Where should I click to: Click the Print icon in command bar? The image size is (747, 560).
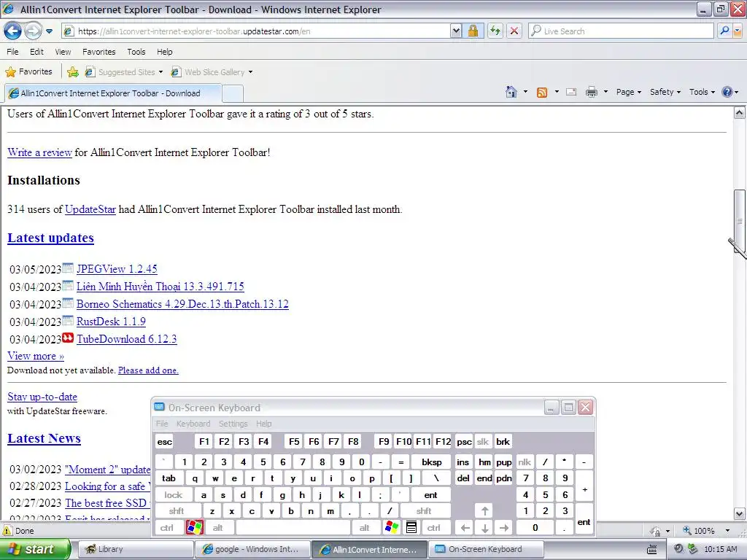click(x=591, y=92)
